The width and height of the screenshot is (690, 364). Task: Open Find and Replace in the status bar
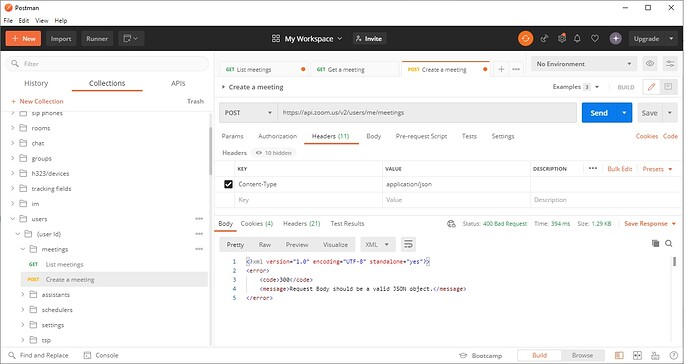tap(39, 355)
